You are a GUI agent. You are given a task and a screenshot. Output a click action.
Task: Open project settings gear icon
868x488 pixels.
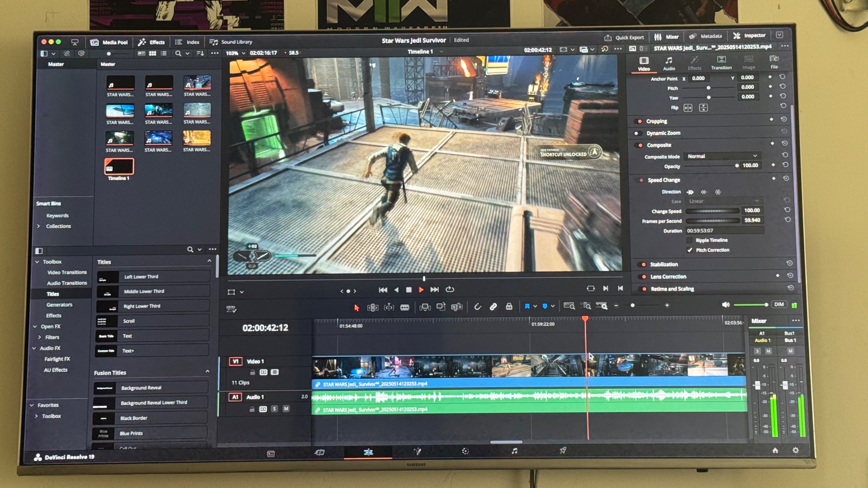[x=796, y=450]
